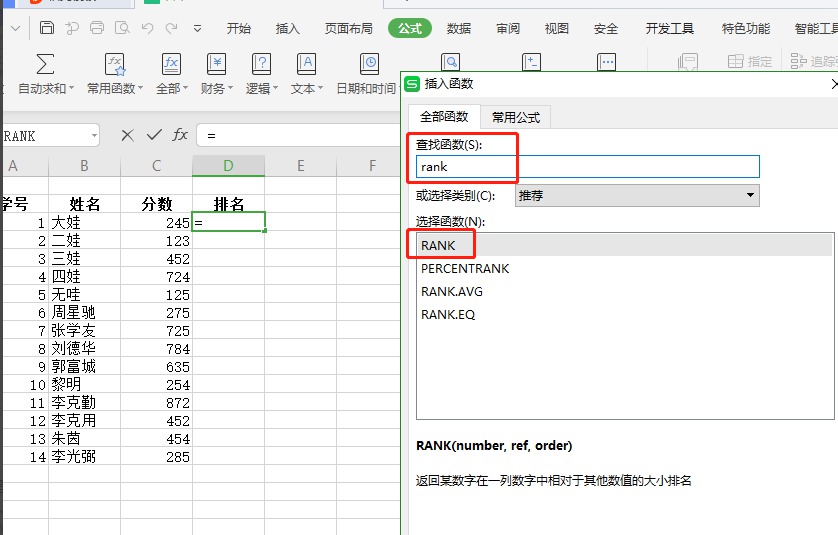Click the cancel X icon in formula bar
Viewport: 838px width, 535px height.
(x=127, y=135)
